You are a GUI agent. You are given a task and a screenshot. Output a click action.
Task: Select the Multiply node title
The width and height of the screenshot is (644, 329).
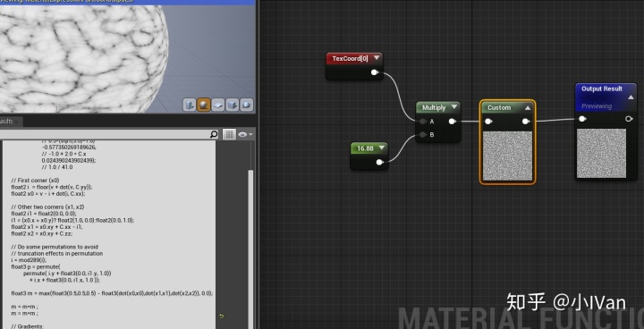pos(434,107)
